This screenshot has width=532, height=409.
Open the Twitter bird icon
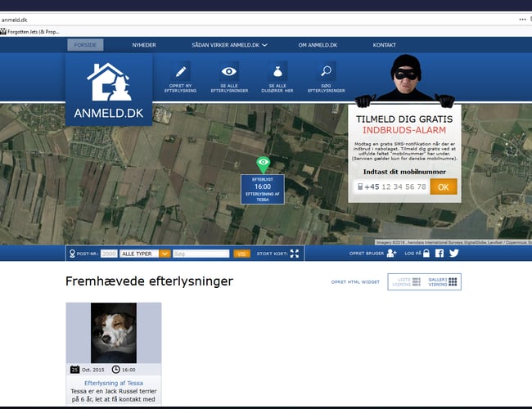454,254
